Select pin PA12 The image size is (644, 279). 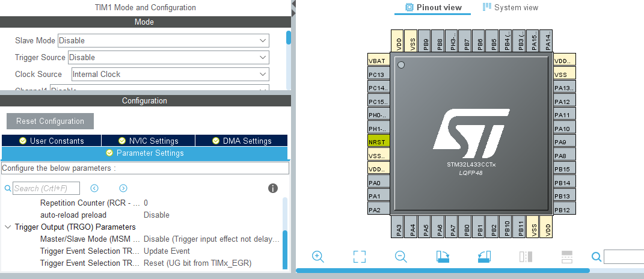[x=564, y=102]
